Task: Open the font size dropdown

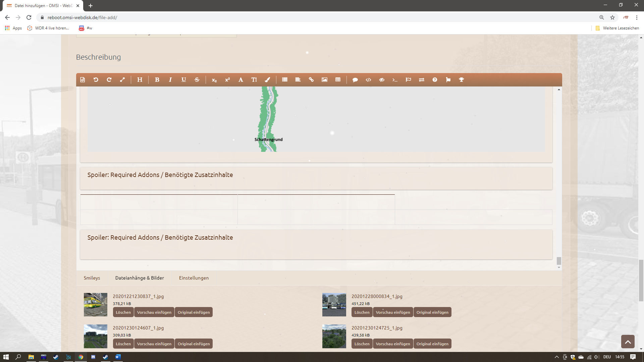Action: (x=254, y=80)
